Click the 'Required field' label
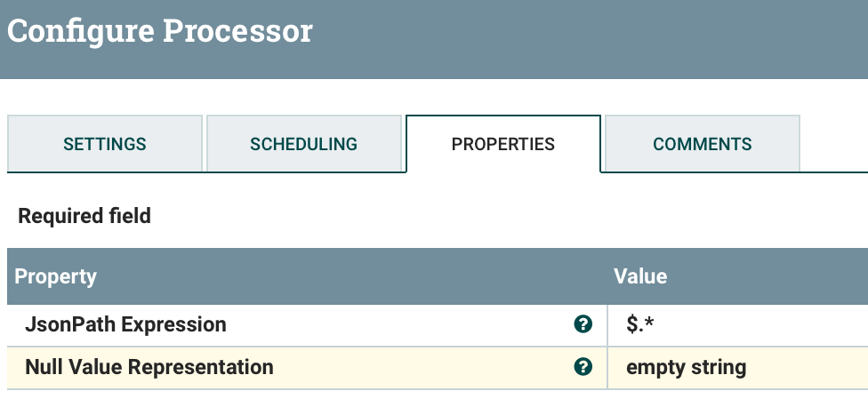 (84, 216)
